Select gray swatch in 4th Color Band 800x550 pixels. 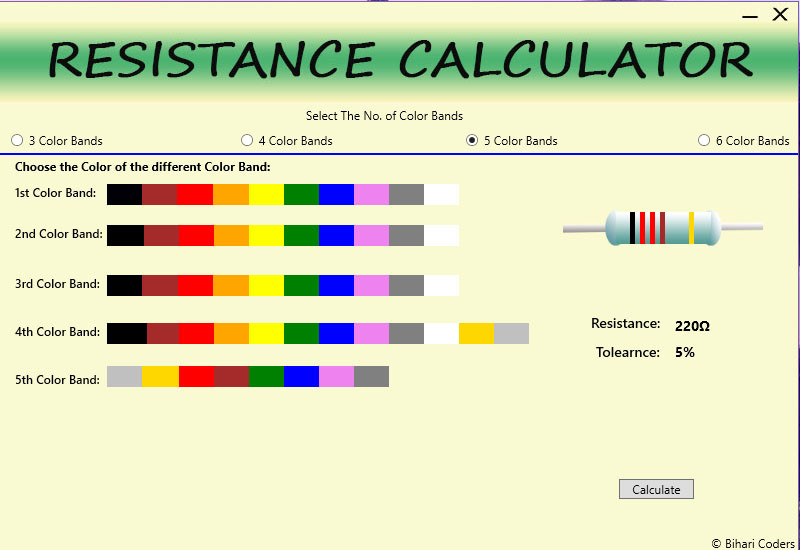click(406, 333)
